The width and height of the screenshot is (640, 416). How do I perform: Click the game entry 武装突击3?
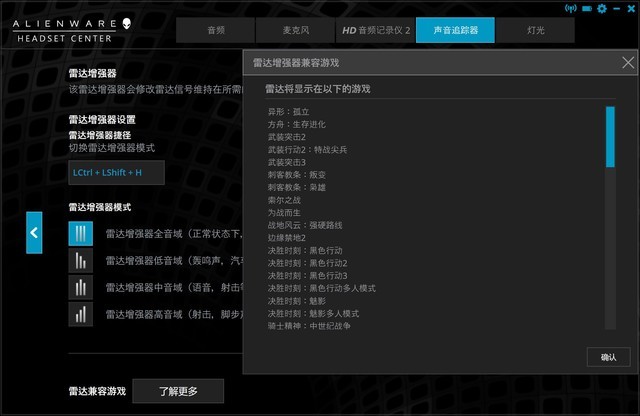287,162
